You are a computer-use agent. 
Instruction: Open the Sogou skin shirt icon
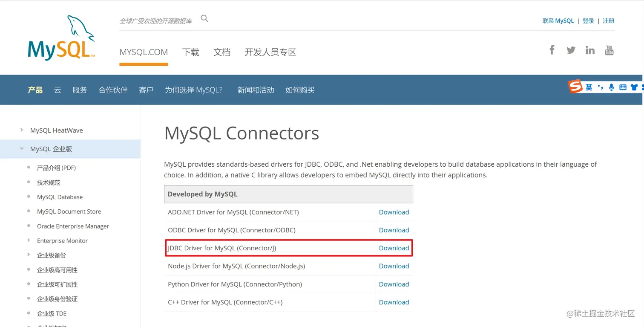[x=634, y=87]
